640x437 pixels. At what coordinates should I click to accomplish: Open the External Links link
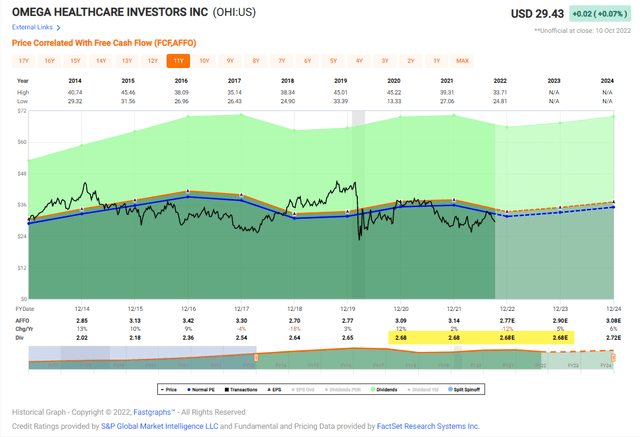[x=32, y=27]
